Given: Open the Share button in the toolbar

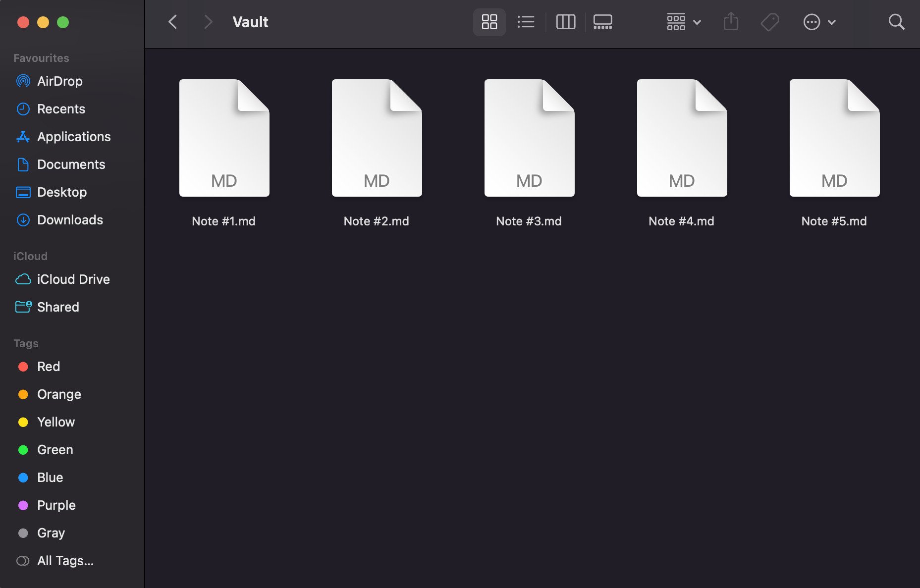Looking at the screenshot, I should [x=730, y=22].
